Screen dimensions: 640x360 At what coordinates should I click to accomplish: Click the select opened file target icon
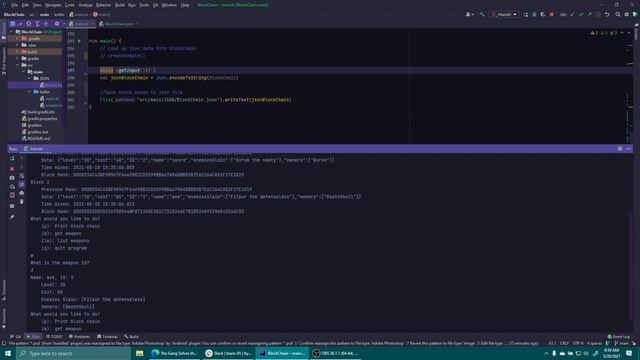(x=29, y=24)
